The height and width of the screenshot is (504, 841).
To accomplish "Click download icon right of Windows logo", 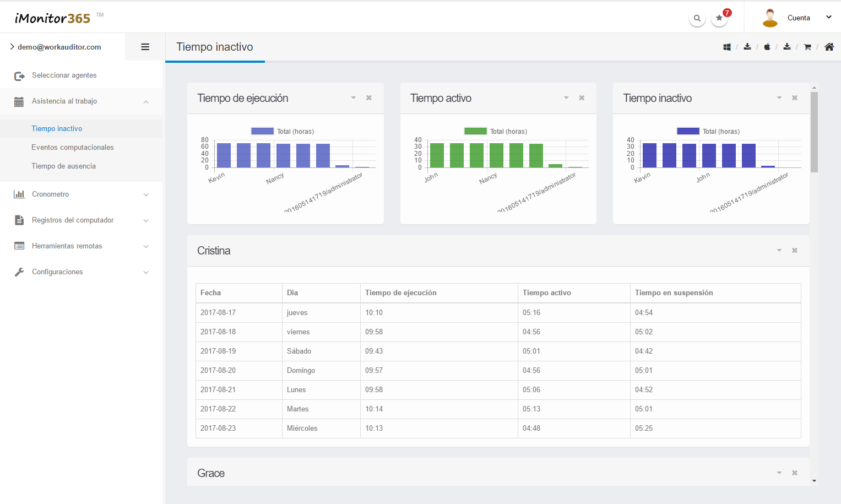I will coord(747,47).
